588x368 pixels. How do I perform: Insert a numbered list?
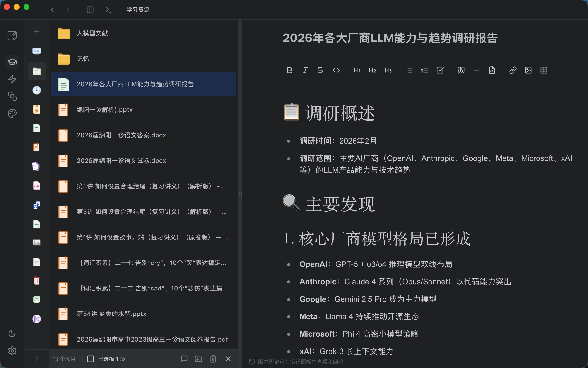pyautogui.click(x=424, y=70)
